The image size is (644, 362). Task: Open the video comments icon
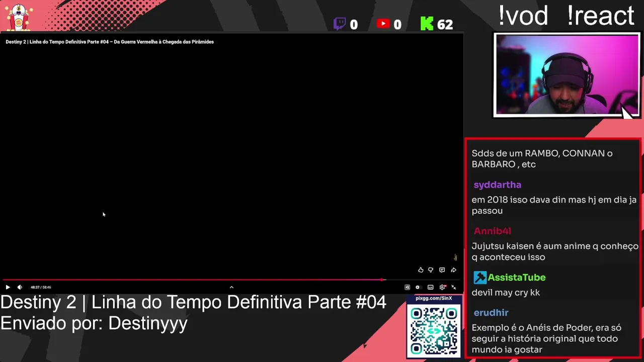(442, 270)
